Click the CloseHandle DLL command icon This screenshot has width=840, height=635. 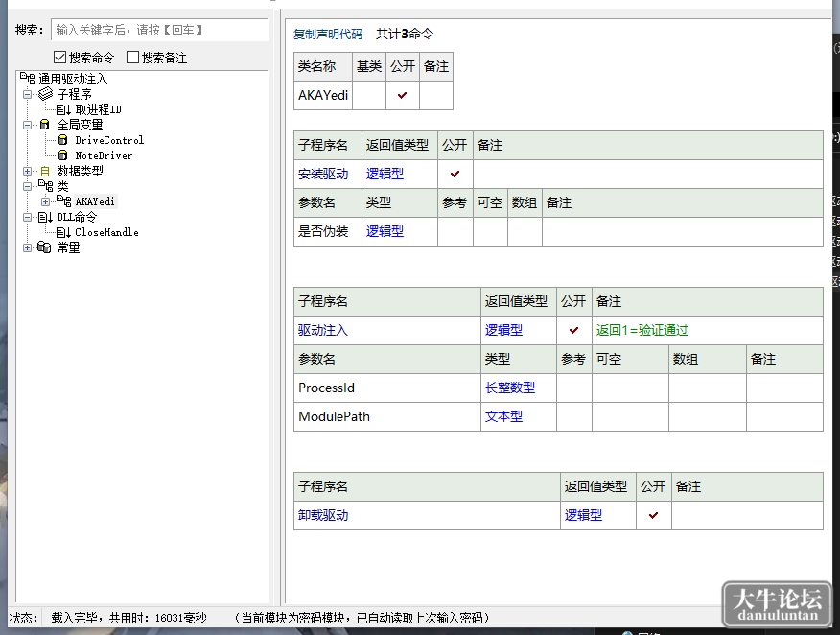pyautogui.click(x=63, y=232)
